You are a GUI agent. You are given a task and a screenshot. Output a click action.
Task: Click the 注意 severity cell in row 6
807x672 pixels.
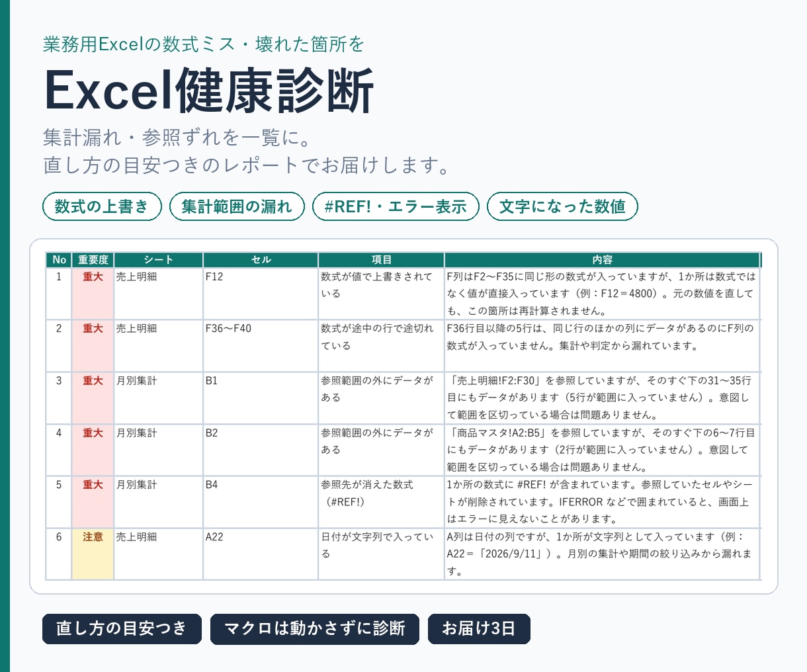coord(93,554)
